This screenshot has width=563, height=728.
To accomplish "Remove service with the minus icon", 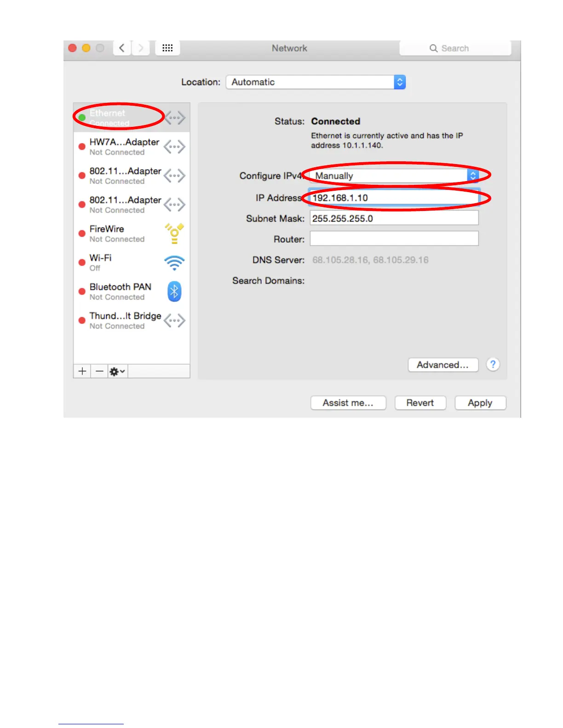I will [x=99, y=371].
